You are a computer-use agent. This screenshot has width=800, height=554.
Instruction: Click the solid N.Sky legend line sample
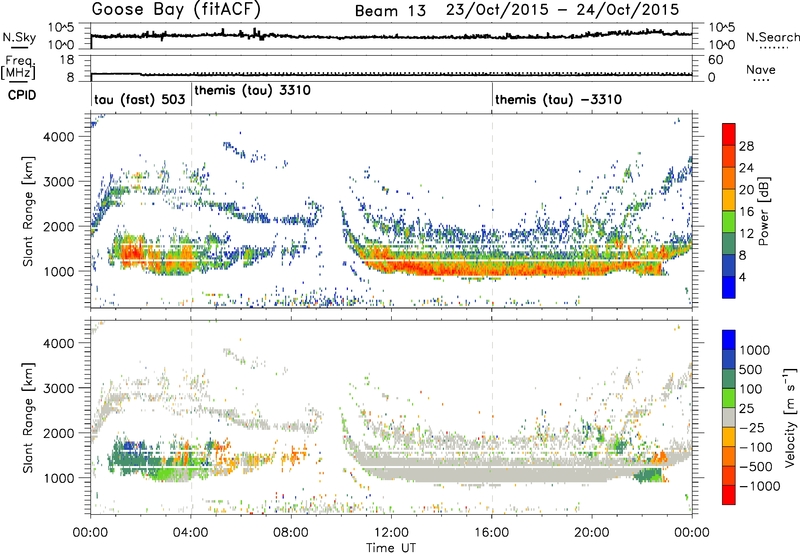19,47
